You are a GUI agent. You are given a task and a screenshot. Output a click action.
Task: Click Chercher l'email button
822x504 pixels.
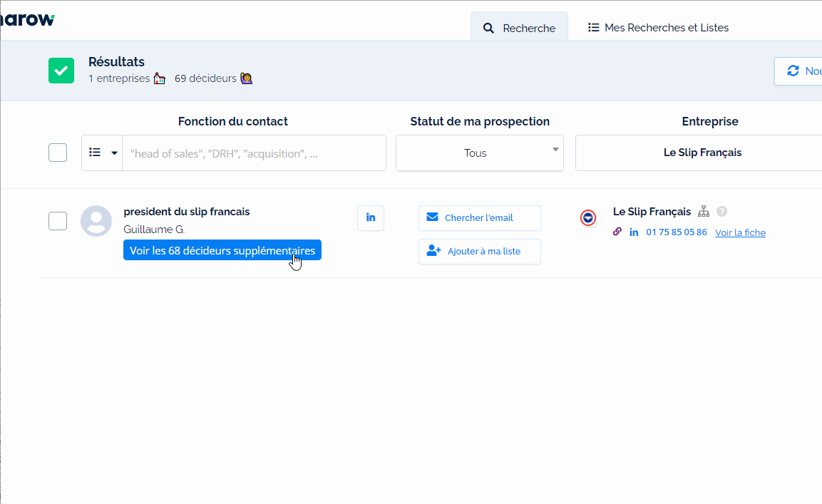480,217
